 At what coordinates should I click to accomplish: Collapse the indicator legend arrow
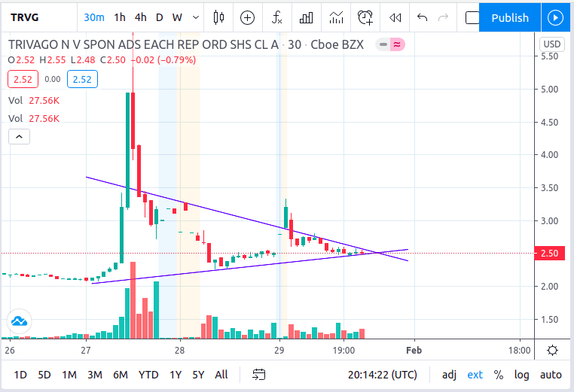(x=19, y=137)
